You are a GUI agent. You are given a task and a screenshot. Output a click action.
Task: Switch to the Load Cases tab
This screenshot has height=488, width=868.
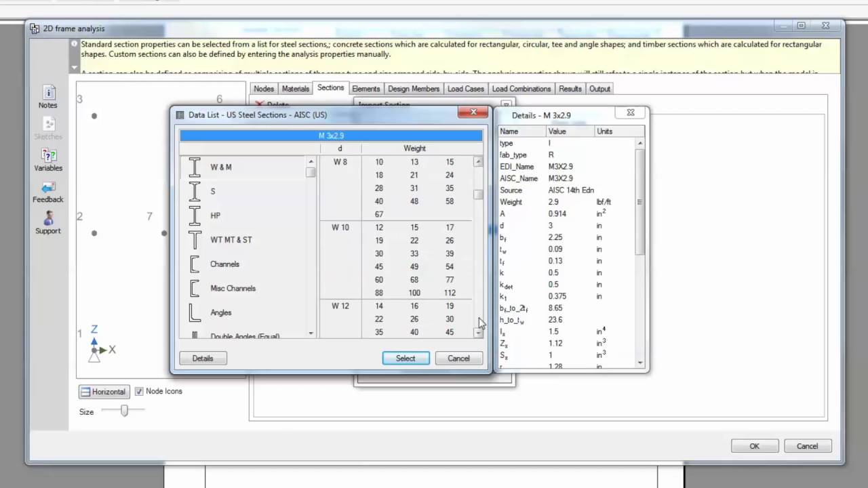pyautogui.click(x=466, y=89)
